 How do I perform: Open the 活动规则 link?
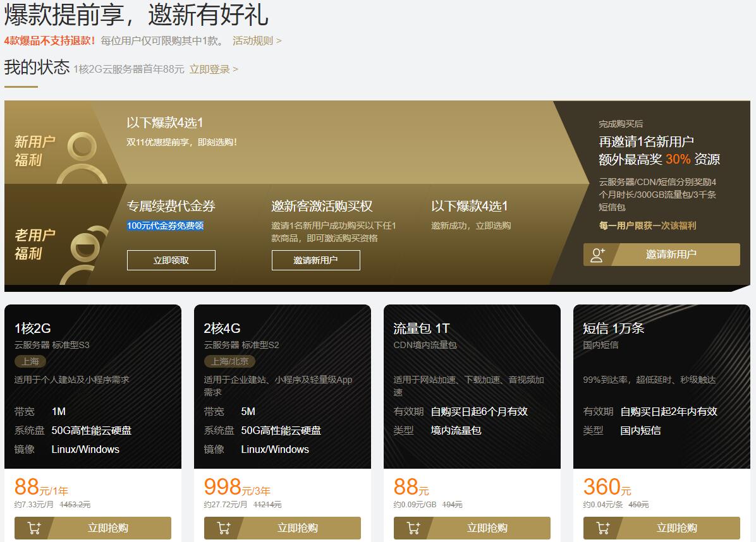click(257, 41)
